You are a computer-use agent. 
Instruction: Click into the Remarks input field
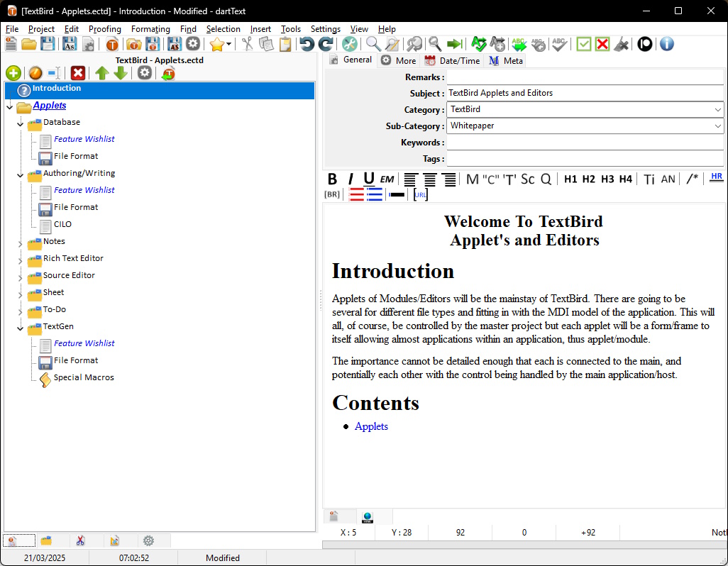click(x=585, y=77)
